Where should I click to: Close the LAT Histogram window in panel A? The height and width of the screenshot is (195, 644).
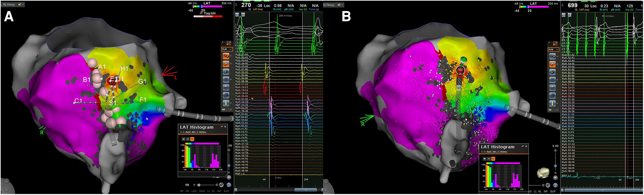point(225,127)
